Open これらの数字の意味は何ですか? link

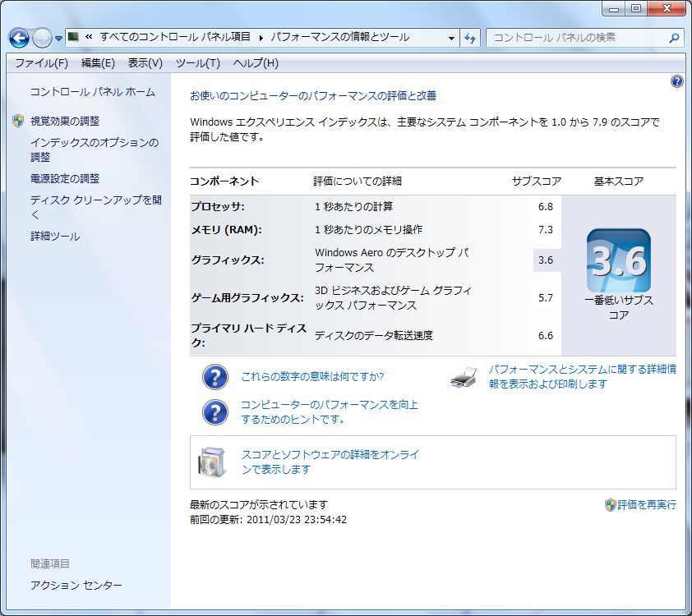click(x=312, y=376)
